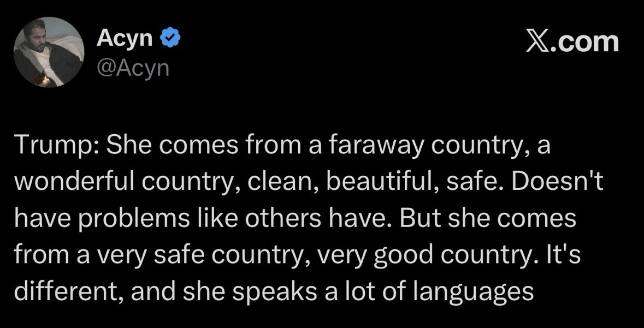This screenshot has height=328, width=644.
Task: Click the ".com" watermark text
Action: pos(584,41)
